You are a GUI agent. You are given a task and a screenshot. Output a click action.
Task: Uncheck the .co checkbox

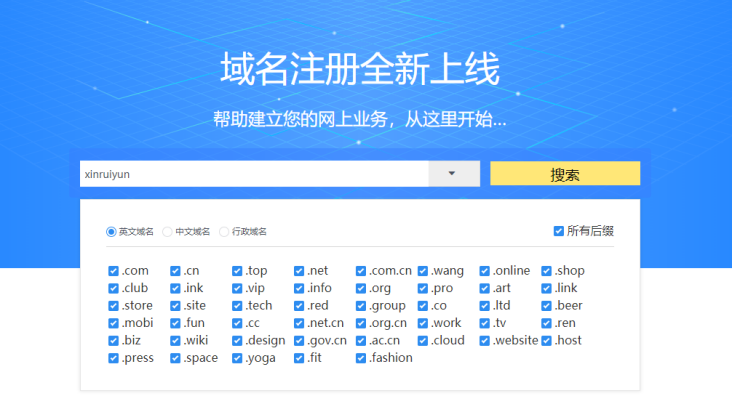point(422,306)
